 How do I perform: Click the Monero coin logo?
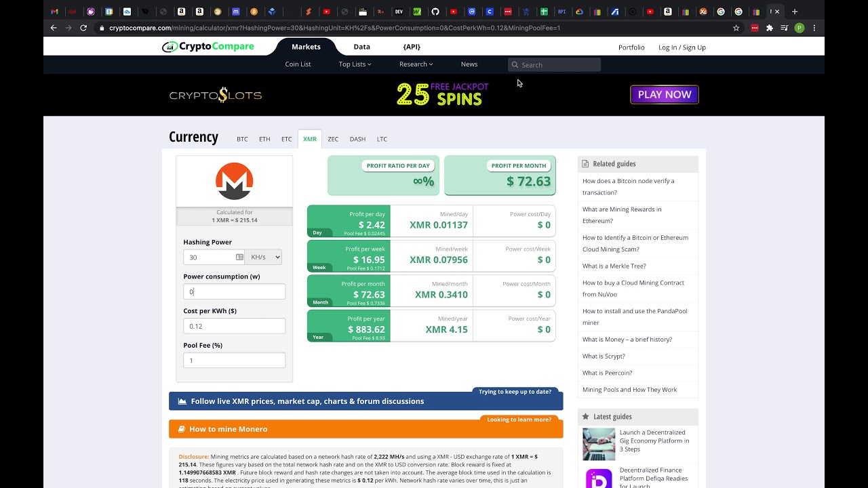coord(234,181)
